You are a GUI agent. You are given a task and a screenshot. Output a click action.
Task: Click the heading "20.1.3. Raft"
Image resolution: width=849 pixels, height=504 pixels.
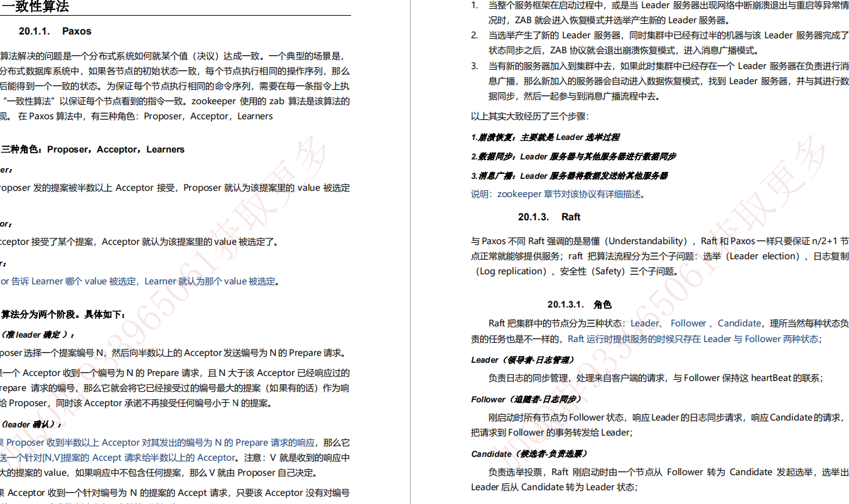click(x=549, y=217)
